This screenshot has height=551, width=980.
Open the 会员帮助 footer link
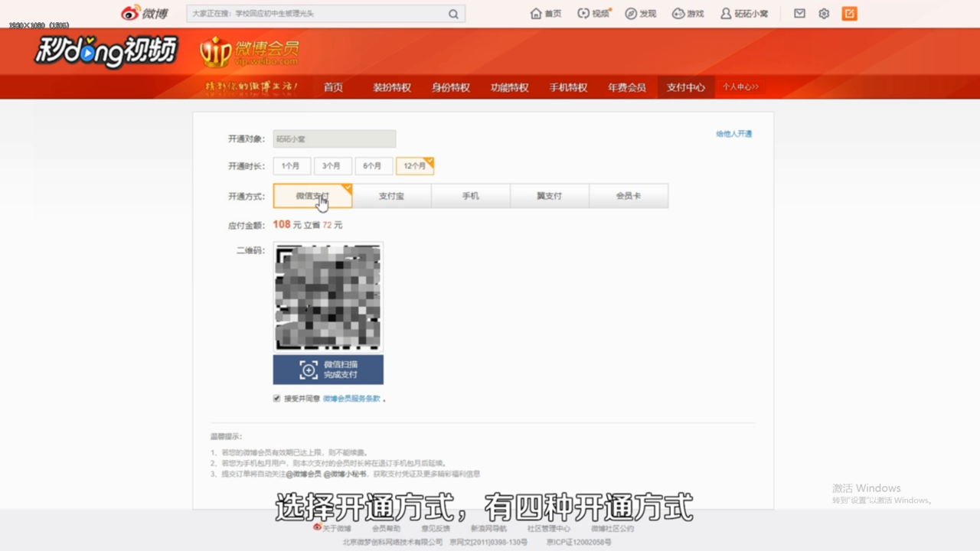click(386, 528)
